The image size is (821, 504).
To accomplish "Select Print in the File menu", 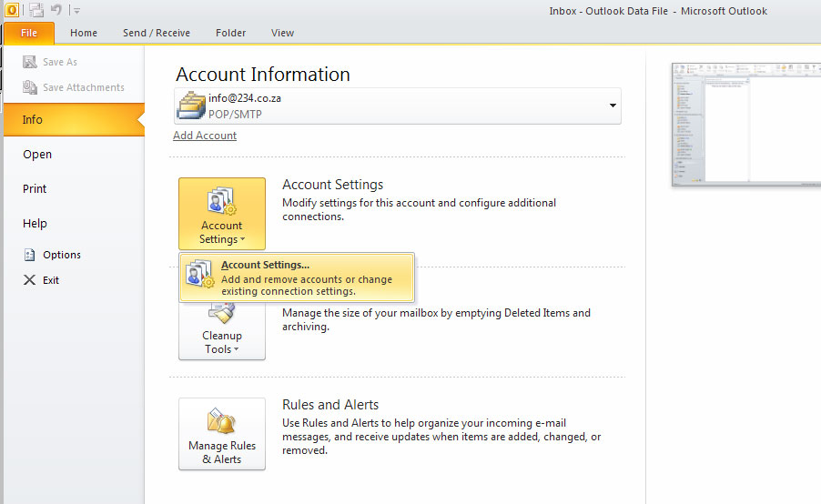I will (35, 189).
